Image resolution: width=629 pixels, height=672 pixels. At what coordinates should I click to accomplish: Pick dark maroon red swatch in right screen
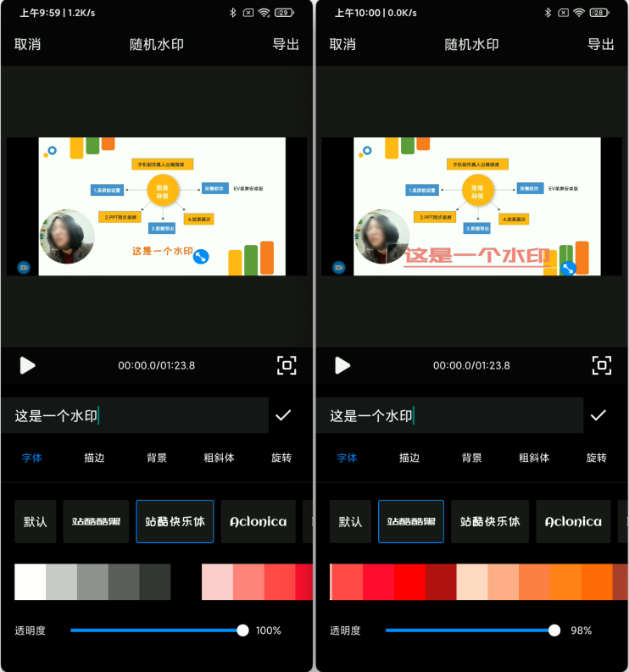(x=441, y=581)
